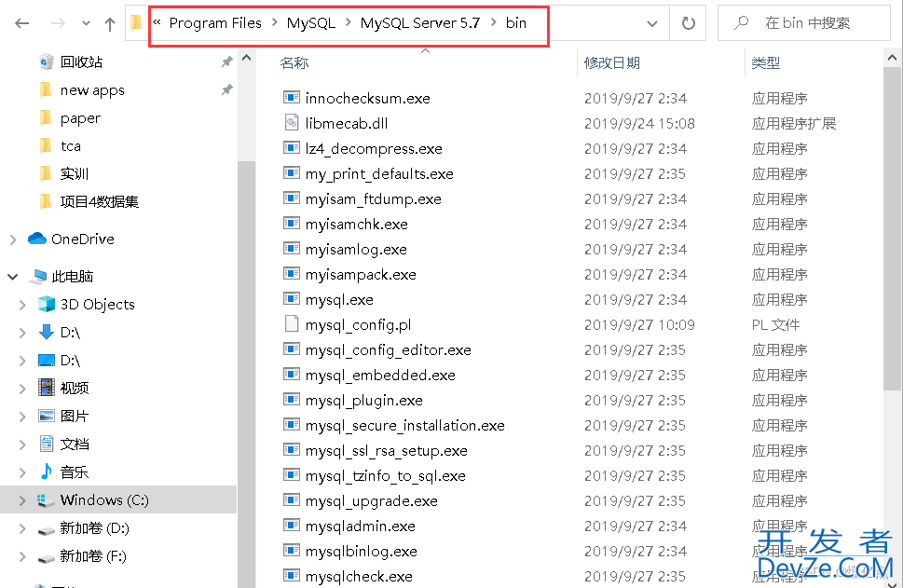Screen dimensions: 903x588
Task: Unpin new apps using its pin icon
Action: pyautogui.click(x=226, y=89)
